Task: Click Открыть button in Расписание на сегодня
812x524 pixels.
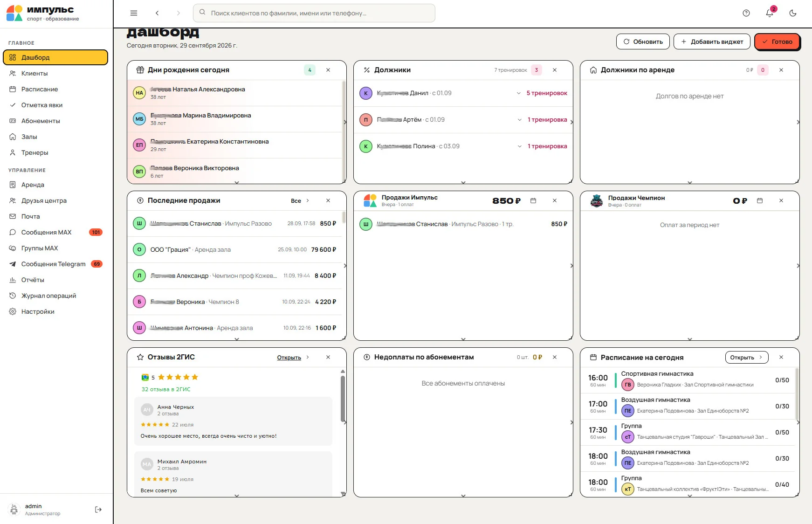Action: (747, 358)
